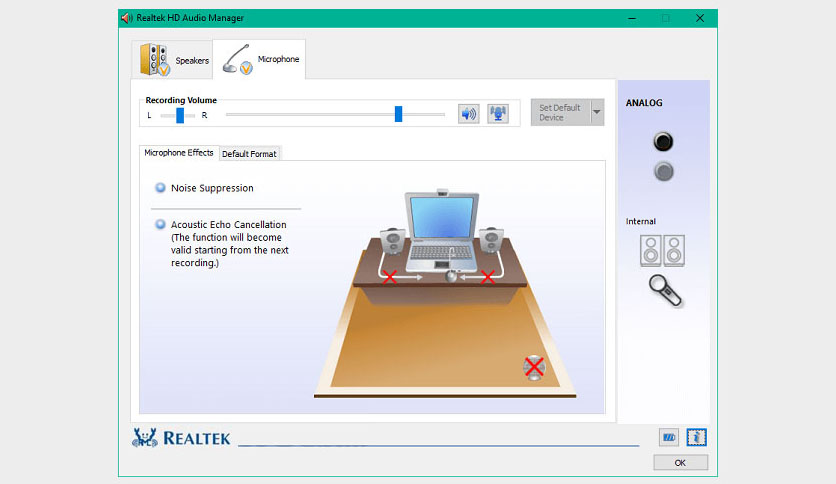
Task: Open the microphone boost icon
Action: (498, 114)
